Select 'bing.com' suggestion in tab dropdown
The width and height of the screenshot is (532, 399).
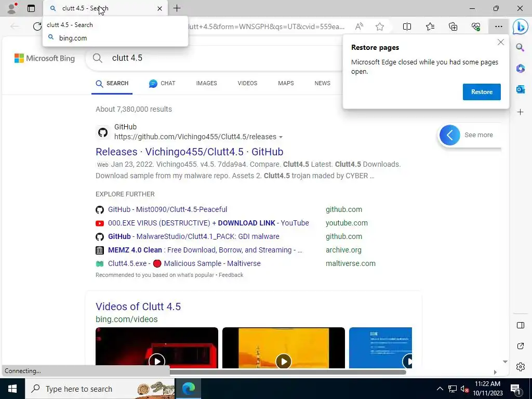tap(115, 38)
